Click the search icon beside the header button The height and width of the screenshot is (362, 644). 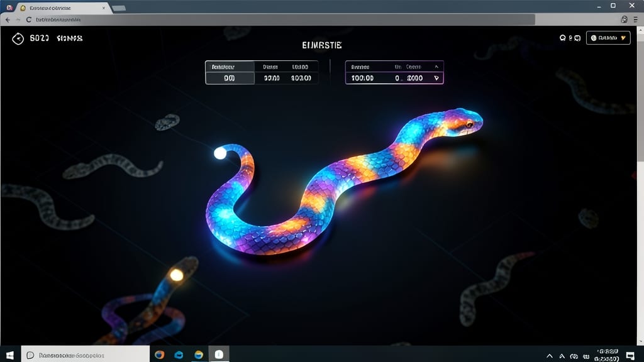tap(563, 38)
